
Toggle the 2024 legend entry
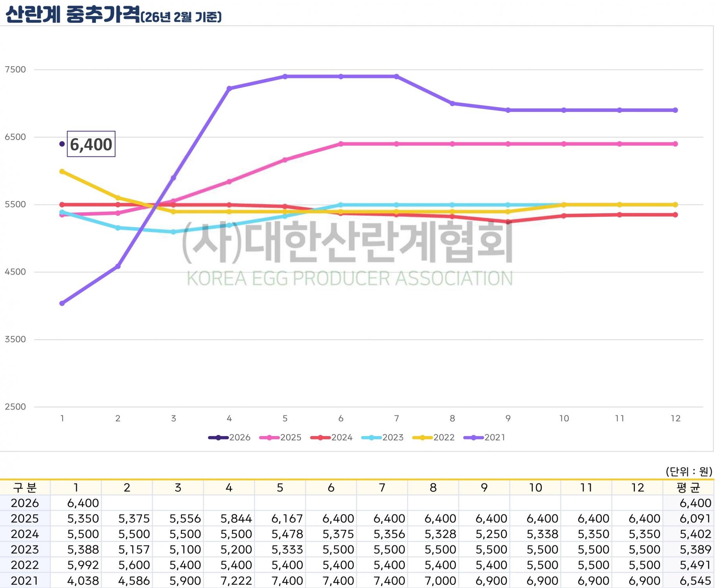pos(332,437)
